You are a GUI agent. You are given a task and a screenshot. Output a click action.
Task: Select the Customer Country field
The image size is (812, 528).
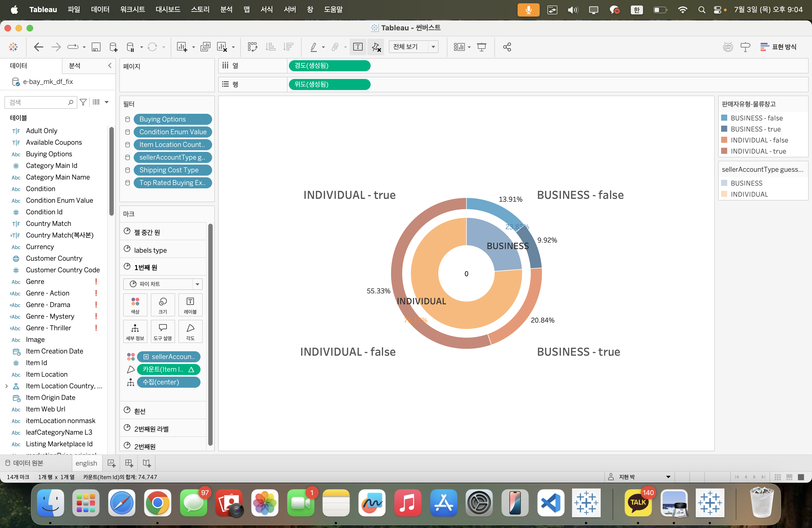[54, 258]
